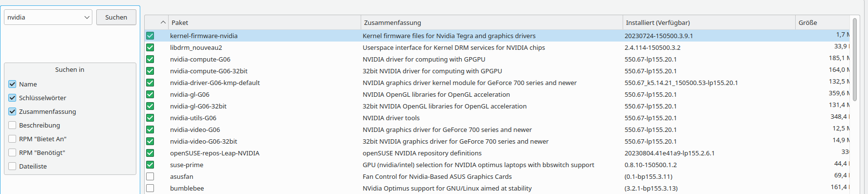Click summary "openSUSE NVIDIA repository definitions"
This screenshot has width=868, height=194.
(422, 153)
